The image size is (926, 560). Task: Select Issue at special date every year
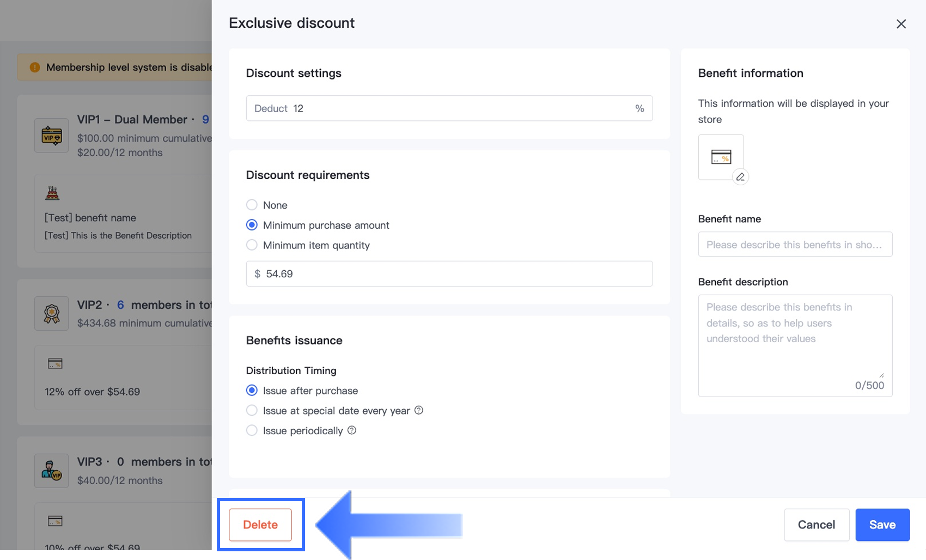[252, 410]
